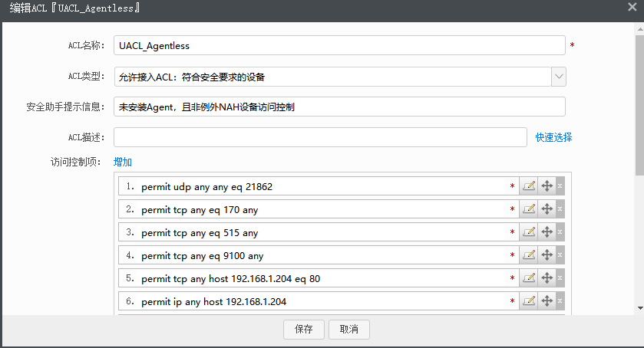Click the move handle icon for rule 2
Viewport: 644px width, 348px height.
547,209
